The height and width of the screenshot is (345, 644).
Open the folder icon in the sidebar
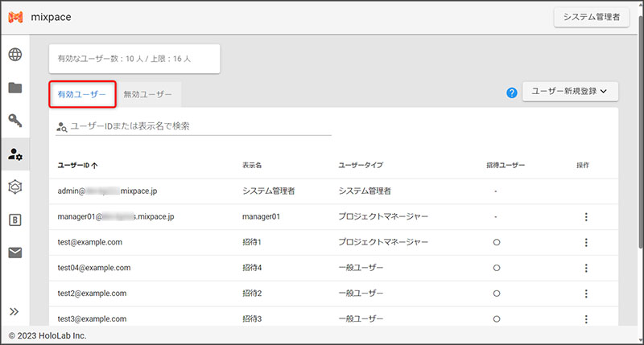15,88
